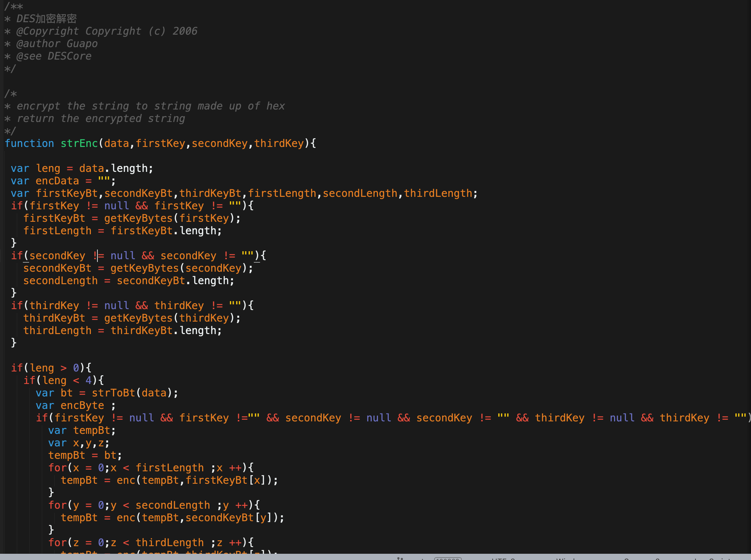Click the strEnc function name
This screenshot has height=560, width=751.
(x=79, y=143)
